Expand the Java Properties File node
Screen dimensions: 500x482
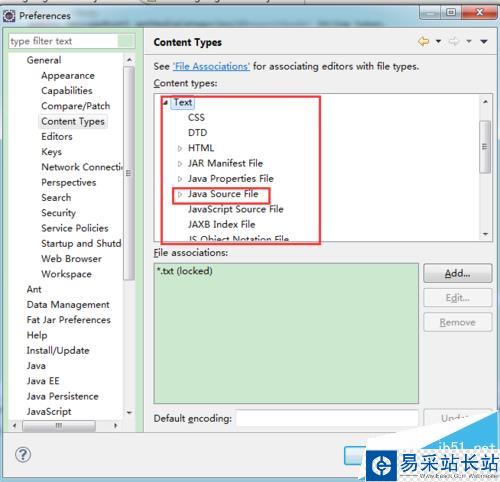pyautogui.click(x=180, y=179)
